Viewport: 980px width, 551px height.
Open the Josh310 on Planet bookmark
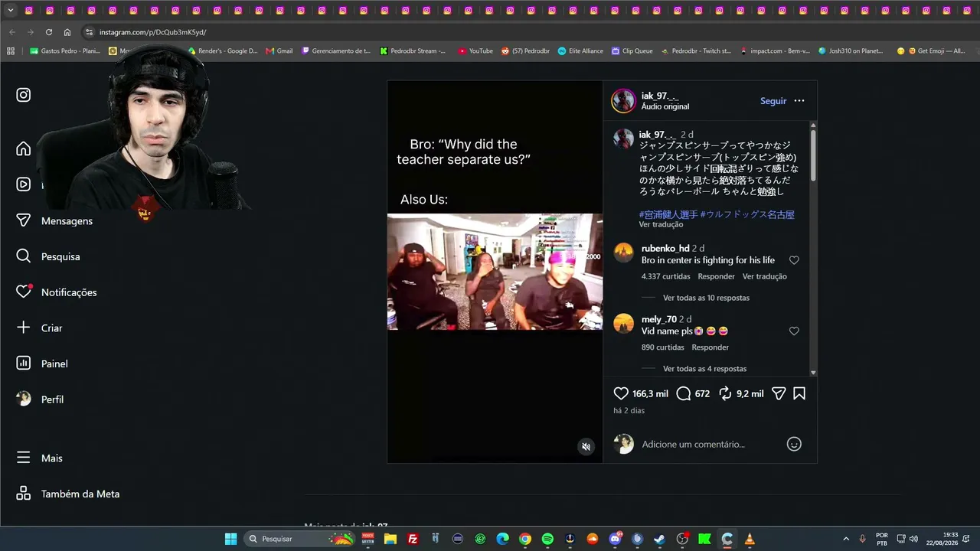pyautogui.click(x=851, y=51)
